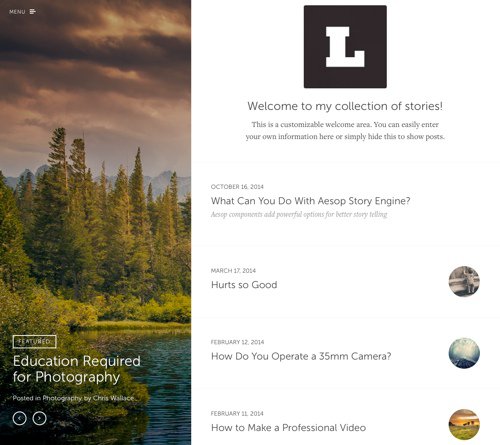This screenshot has width=500, height=445.
Task: Open How Do You Operate a 35mm Camera?
Action: pyautogui.click(x=301, y=356)
